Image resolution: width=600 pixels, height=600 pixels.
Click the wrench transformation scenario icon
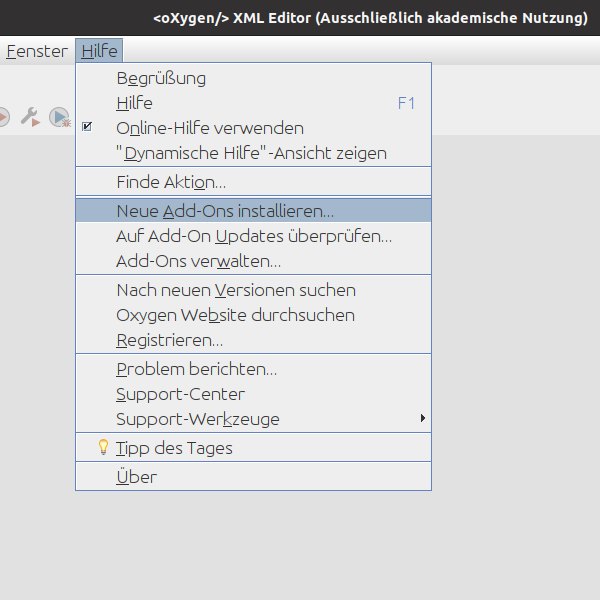pos(31,117)
